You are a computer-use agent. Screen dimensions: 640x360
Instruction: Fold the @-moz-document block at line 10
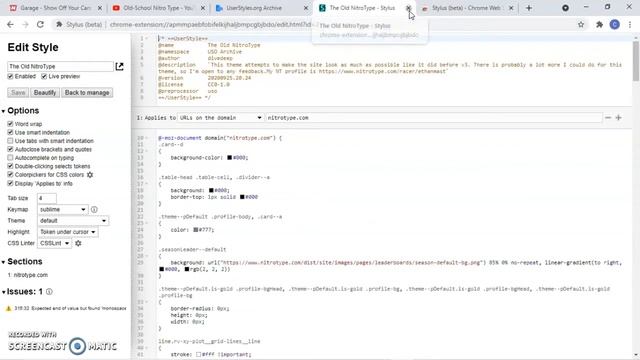coord(147,138)
